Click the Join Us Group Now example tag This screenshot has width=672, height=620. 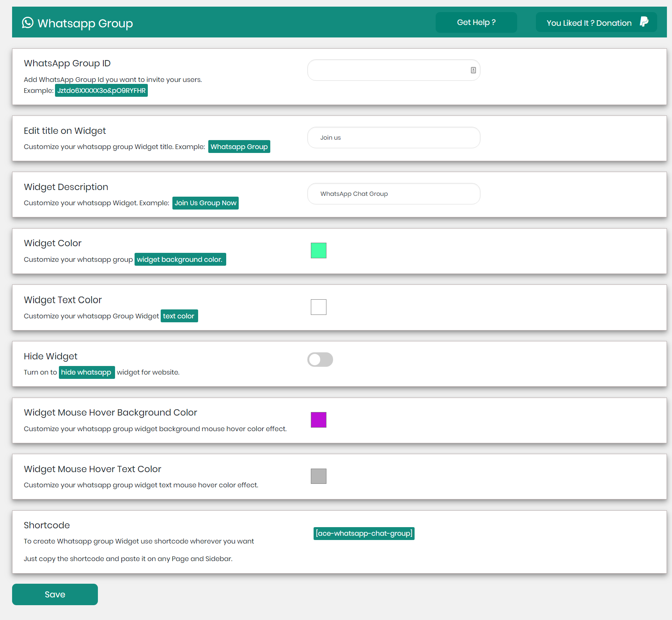206,203
